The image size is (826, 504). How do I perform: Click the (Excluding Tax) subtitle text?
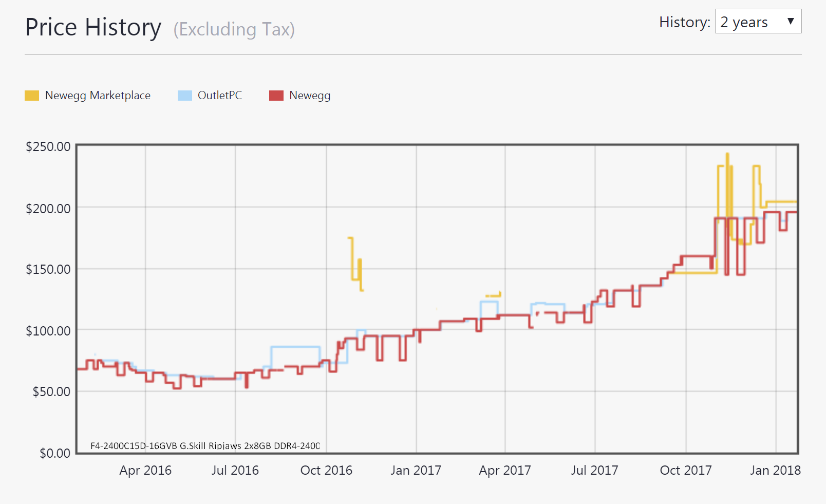(x=234, y=29)
